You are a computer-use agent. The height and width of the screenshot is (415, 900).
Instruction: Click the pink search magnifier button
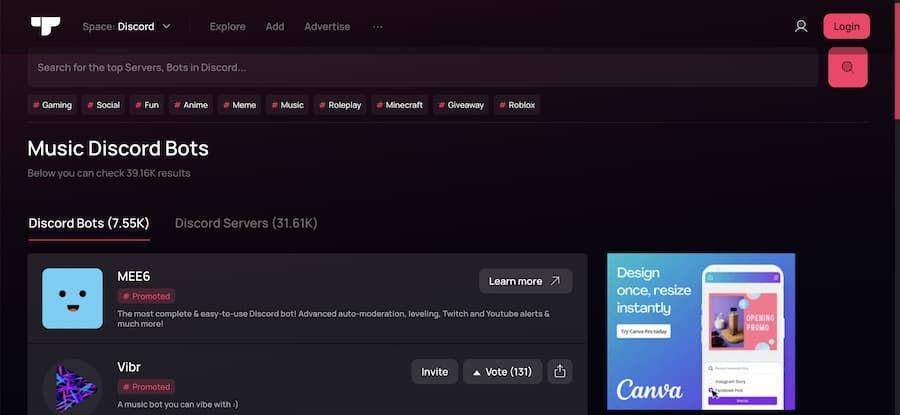pyautogui.click(x=847, y=67)
